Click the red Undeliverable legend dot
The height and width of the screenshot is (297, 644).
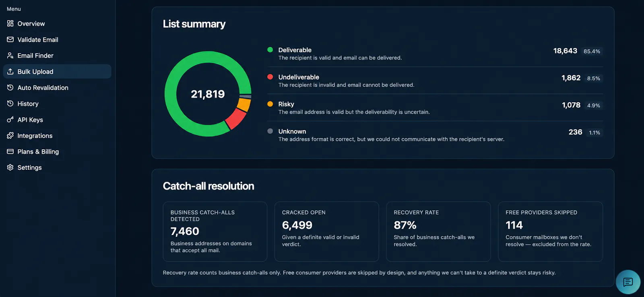click(270, 76)
